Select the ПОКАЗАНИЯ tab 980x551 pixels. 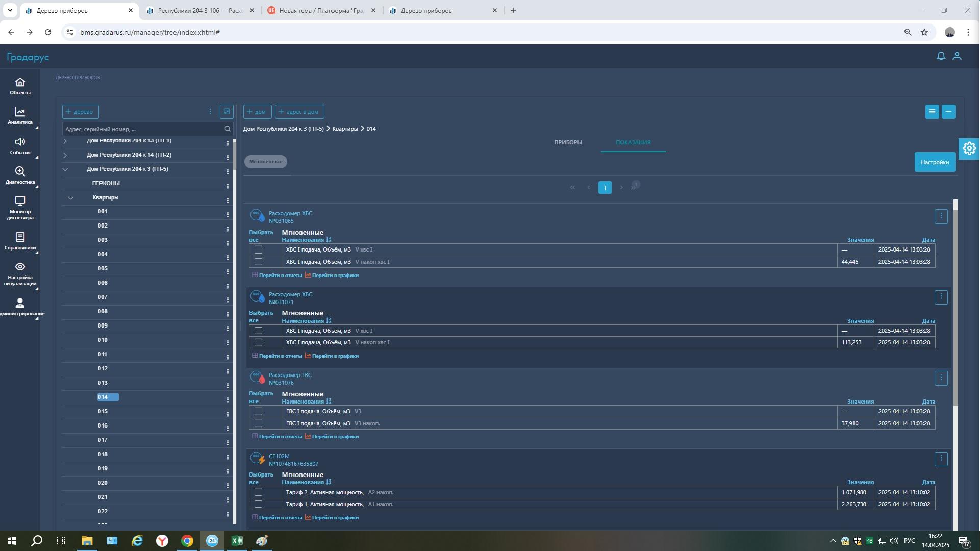(x=633, y=142)
